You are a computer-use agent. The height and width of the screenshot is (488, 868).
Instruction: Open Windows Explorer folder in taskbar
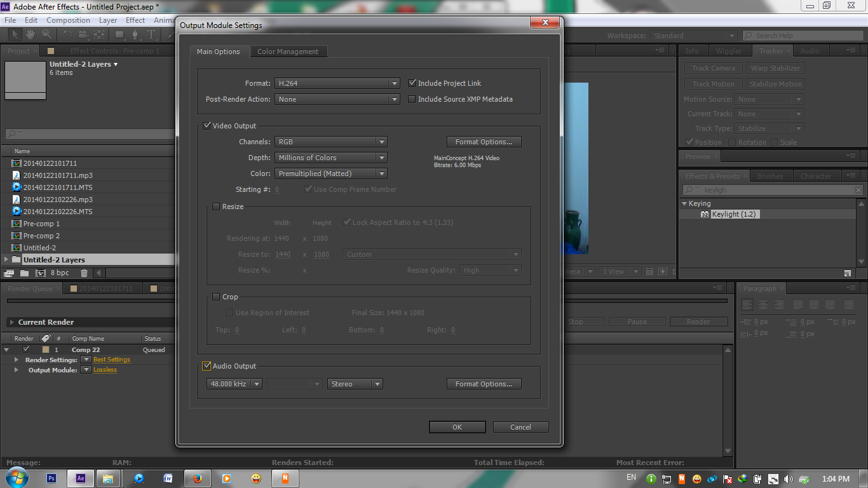coord(108,478)
